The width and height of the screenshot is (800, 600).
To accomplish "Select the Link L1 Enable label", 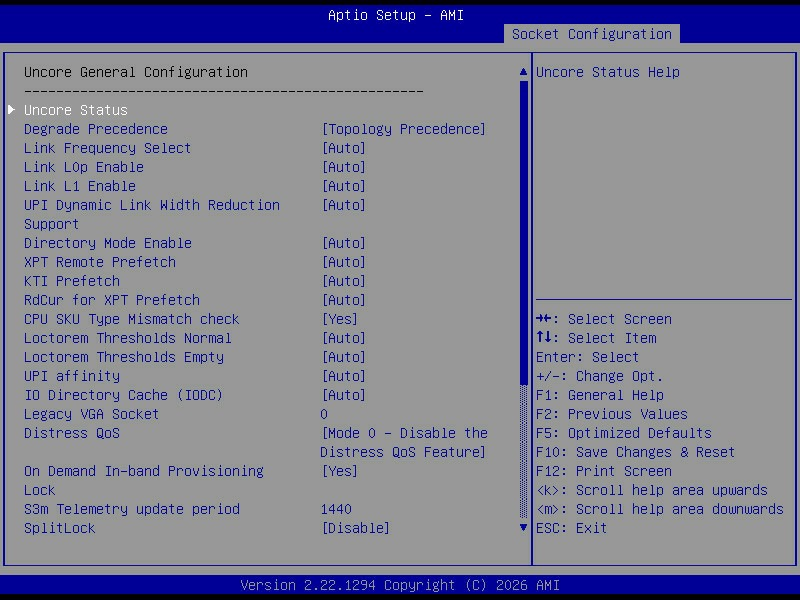I will tap(80, 186).
